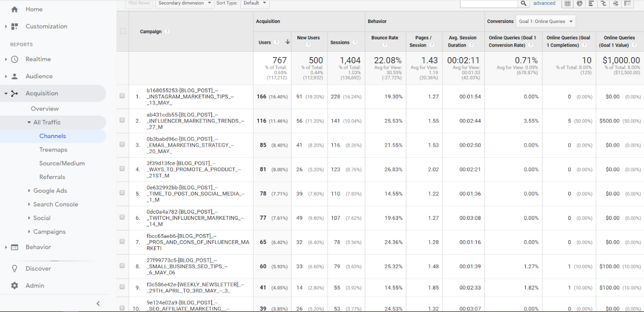This screenshot has width=644, height=312.
Task: Tick the select-all rows checkbox
Action: click(122, 31)
